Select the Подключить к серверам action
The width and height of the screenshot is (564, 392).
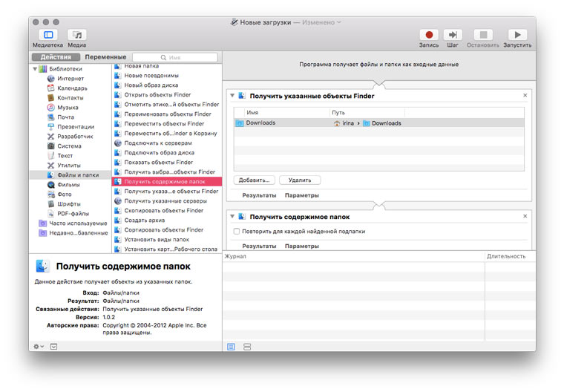point(167,143)
